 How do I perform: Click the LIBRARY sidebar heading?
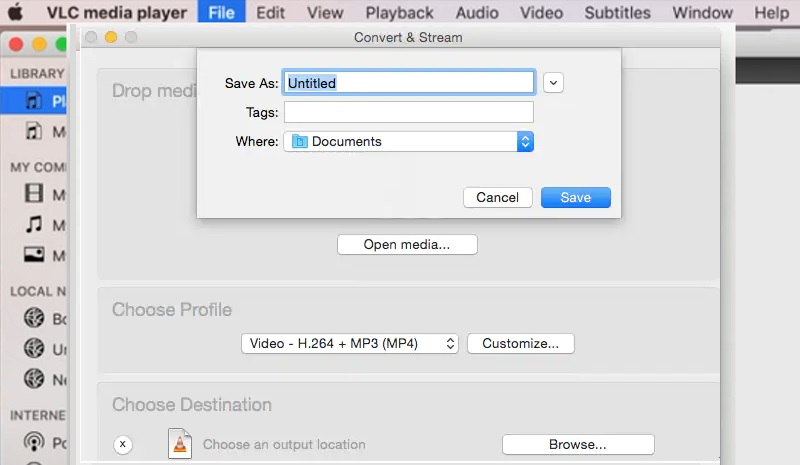[x=37, y=74]
